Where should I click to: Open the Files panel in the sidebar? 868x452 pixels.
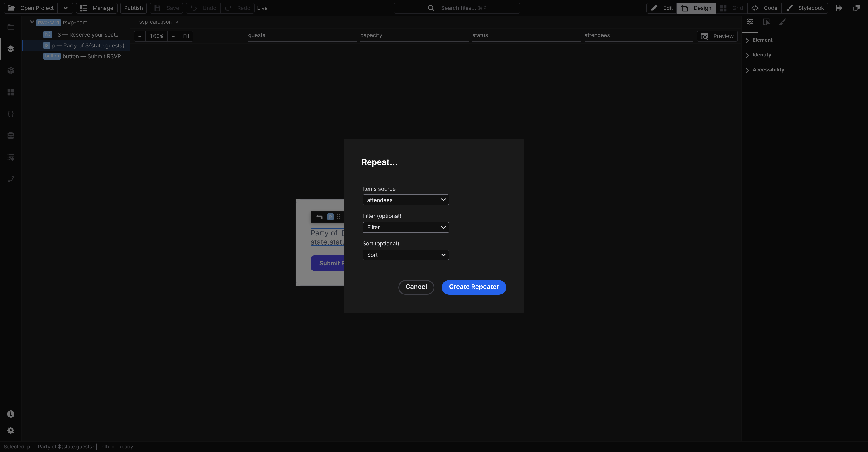11,27
